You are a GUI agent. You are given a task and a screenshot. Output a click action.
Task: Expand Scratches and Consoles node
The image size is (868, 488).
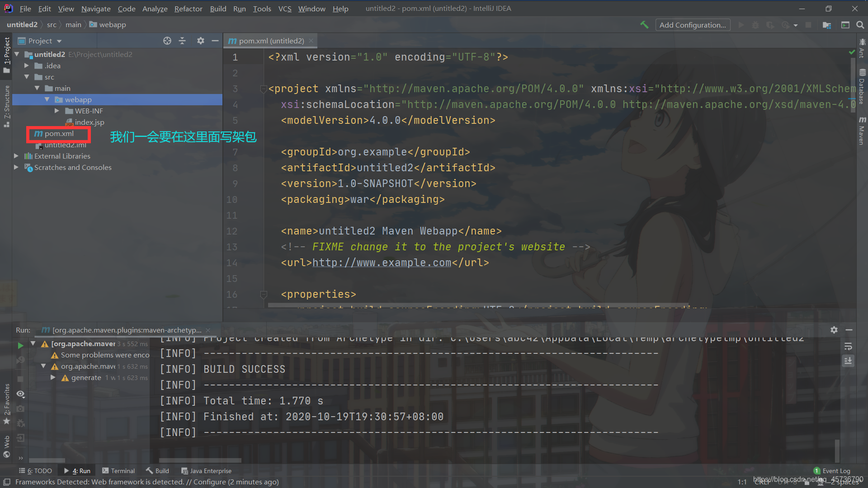[16, 167]
